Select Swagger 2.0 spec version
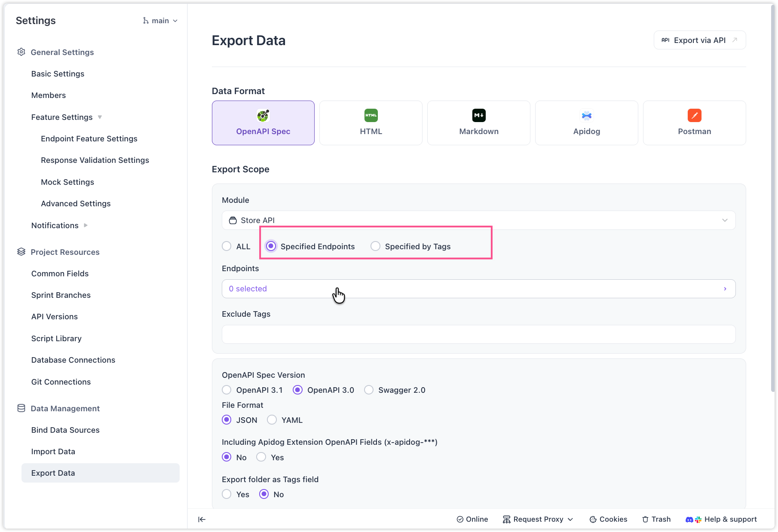The height and width of the screenshot is (532, 778). tap(369, 390)
